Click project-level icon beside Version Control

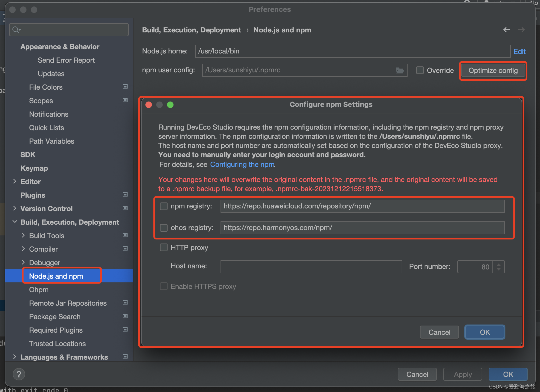[x=125, y=208]
